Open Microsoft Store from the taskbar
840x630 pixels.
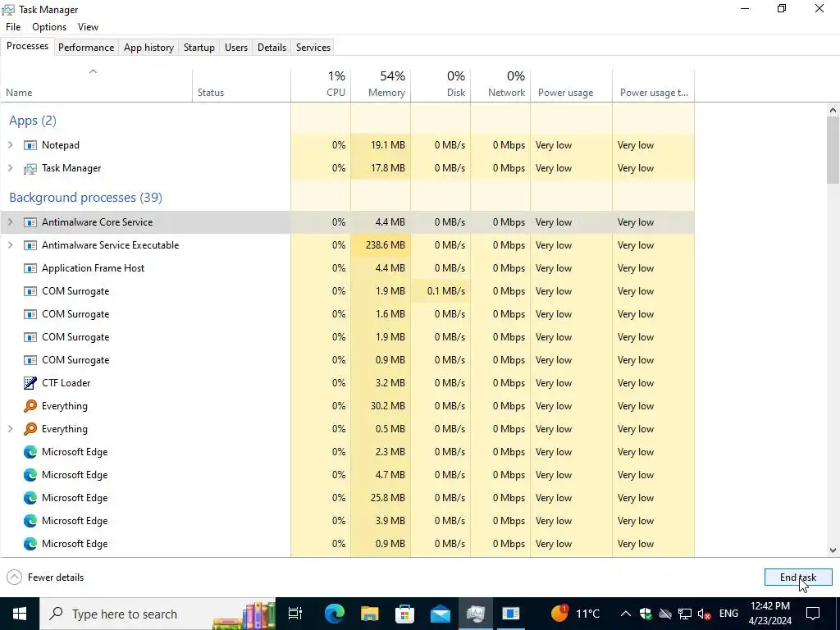404,614
